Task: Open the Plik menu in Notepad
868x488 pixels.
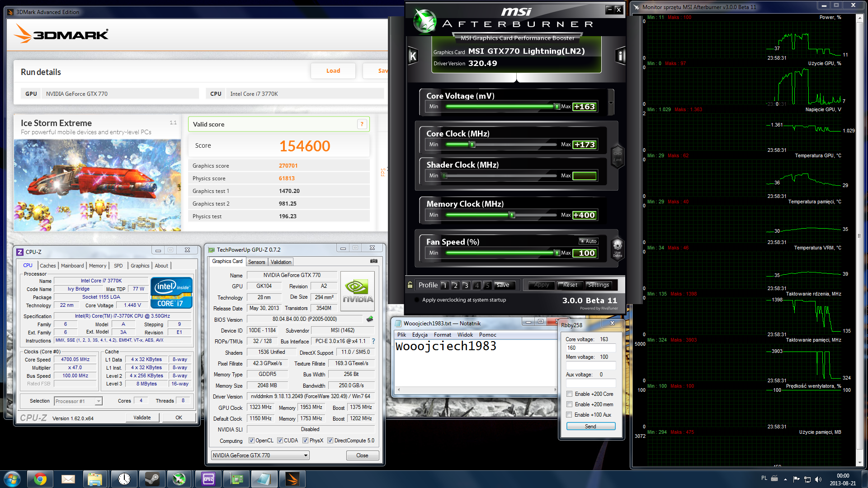Action: point(402,335)
